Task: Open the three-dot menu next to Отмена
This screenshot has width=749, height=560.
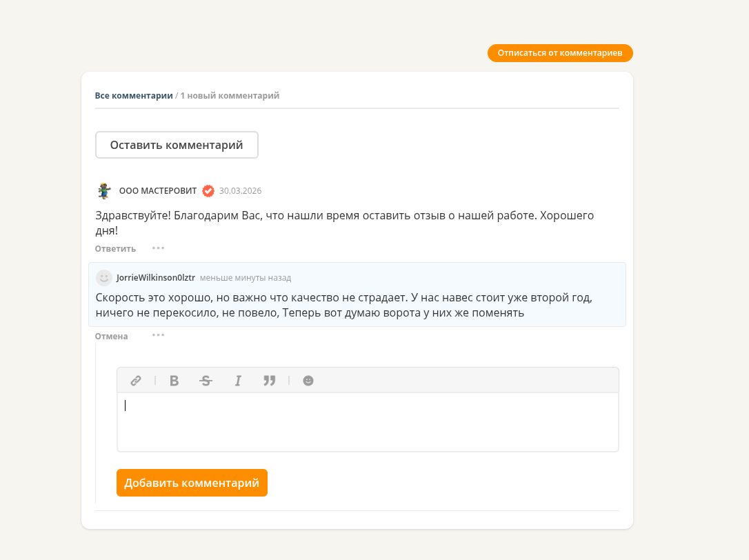Action: pos(158,335)
